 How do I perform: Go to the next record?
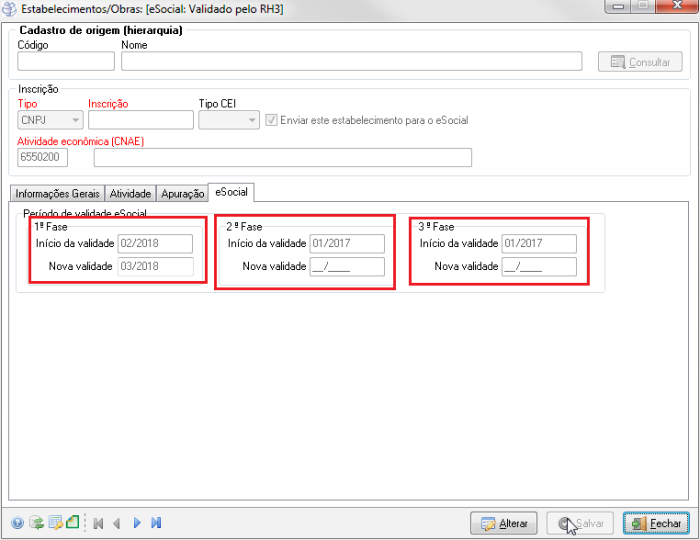pyautogui.click(x=137, y=522)
